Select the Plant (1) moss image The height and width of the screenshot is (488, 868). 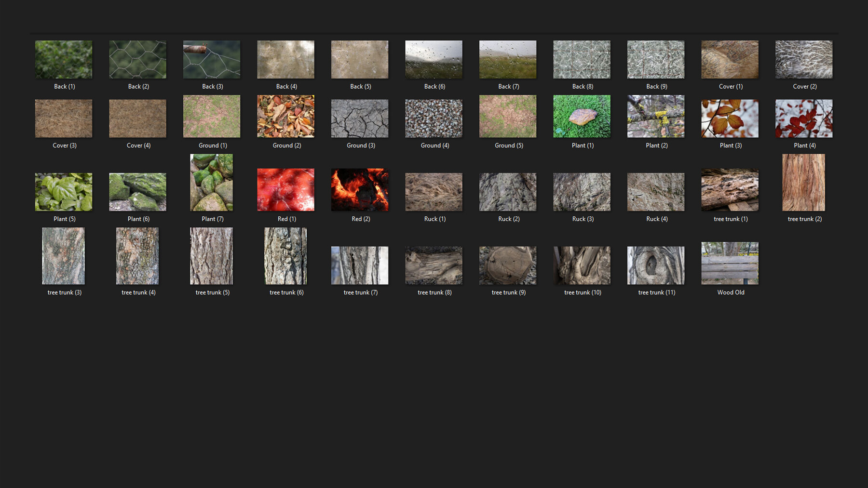coord(582,116)
